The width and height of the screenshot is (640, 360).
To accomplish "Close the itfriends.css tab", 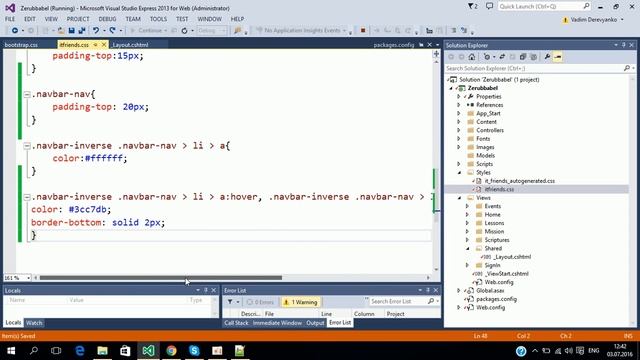I will tap(104, 44).
